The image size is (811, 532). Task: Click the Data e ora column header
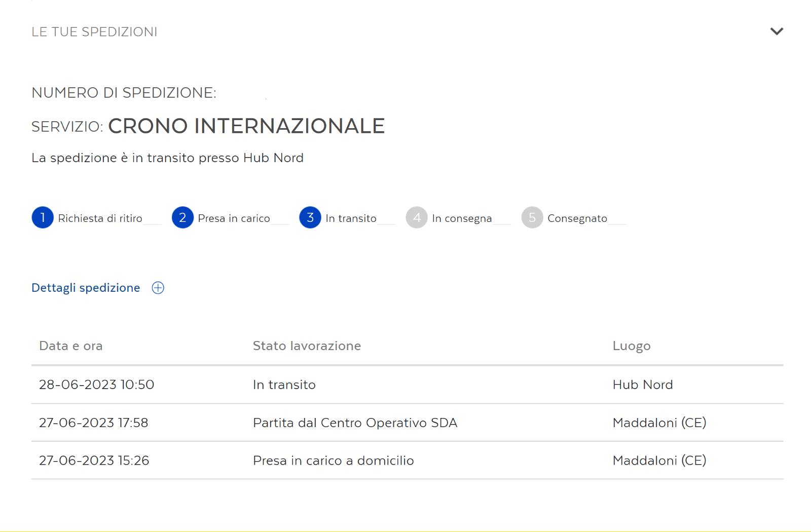pyautogui.click(x=71, y=346)
